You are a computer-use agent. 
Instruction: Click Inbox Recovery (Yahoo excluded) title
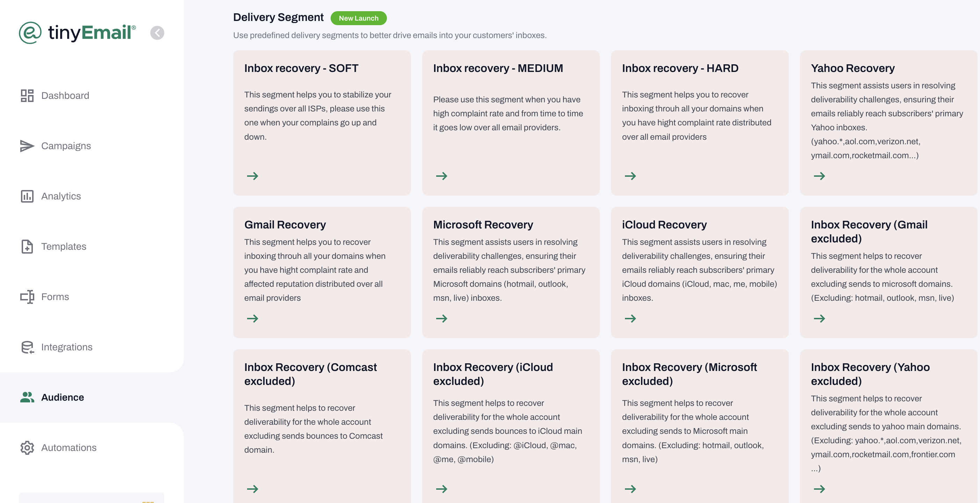870,374
